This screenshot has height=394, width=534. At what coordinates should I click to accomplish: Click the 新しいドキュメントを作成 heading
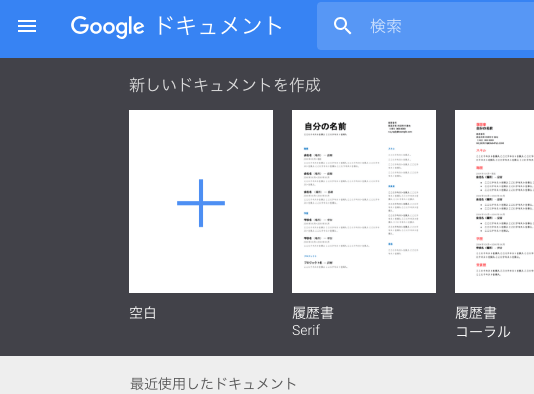point(225,85)
